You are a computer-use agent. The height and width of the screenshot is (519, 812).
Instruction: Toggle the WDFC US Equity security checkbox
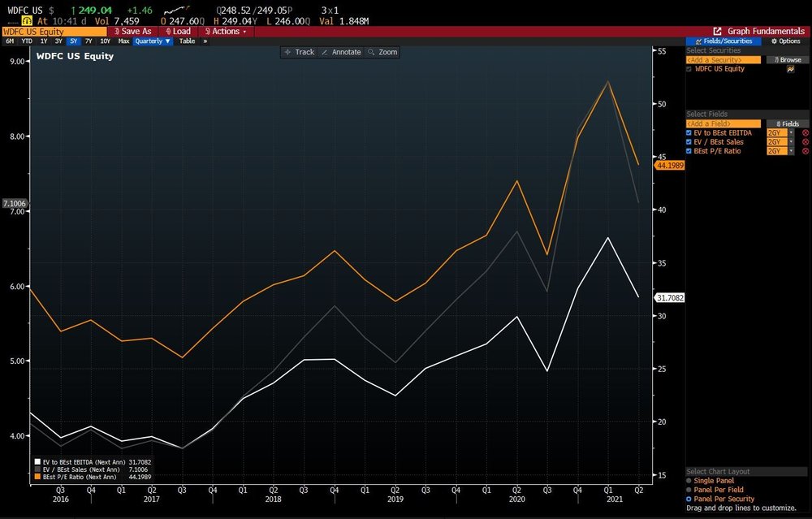tap(689, 69)
